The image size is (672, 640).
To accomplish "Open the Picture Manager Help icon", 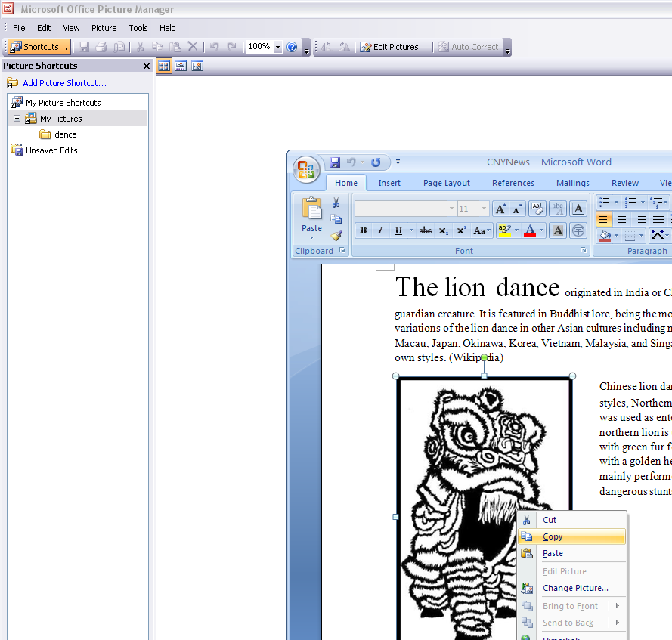I will coord(292,47).
